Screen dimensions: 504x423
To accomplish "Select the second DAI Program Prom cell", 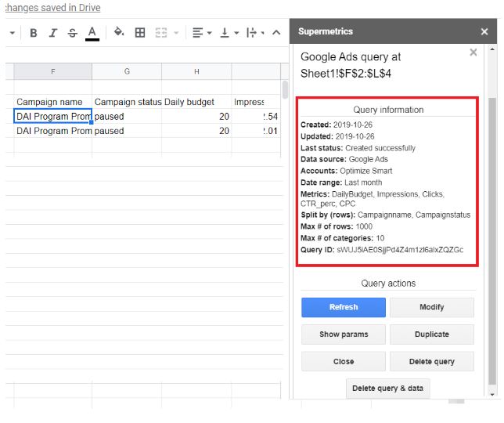I will (52, 131).
